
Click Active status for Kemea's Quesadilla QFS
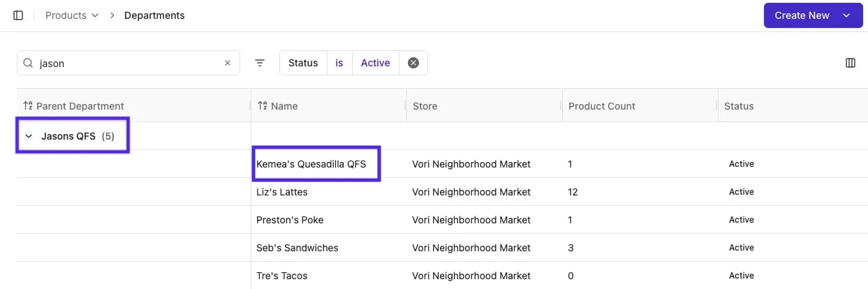(742, 164)
